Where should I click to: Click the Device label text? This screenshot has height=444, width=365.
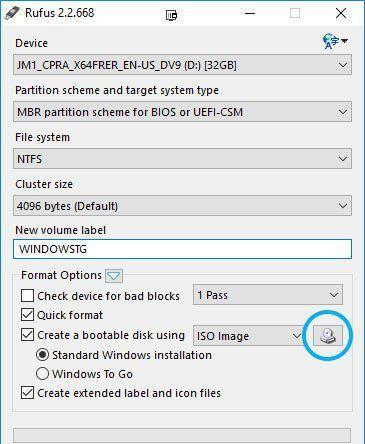32,43
